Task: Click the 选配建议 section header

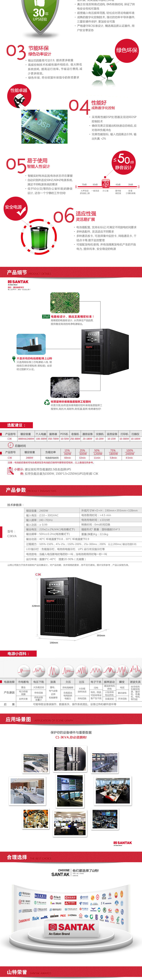Action: click(16, 425)
